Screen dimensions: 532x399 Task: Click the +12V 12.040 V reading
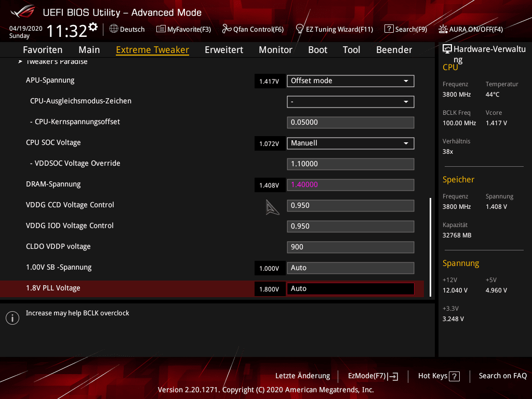tap(455, 290)
